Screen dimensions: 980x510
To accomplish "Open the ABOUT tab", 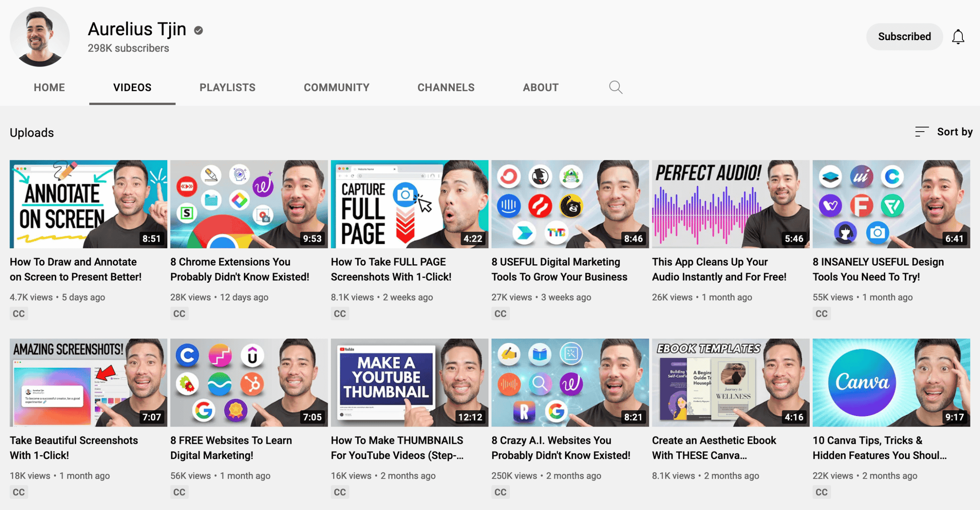I will (541, 88).
